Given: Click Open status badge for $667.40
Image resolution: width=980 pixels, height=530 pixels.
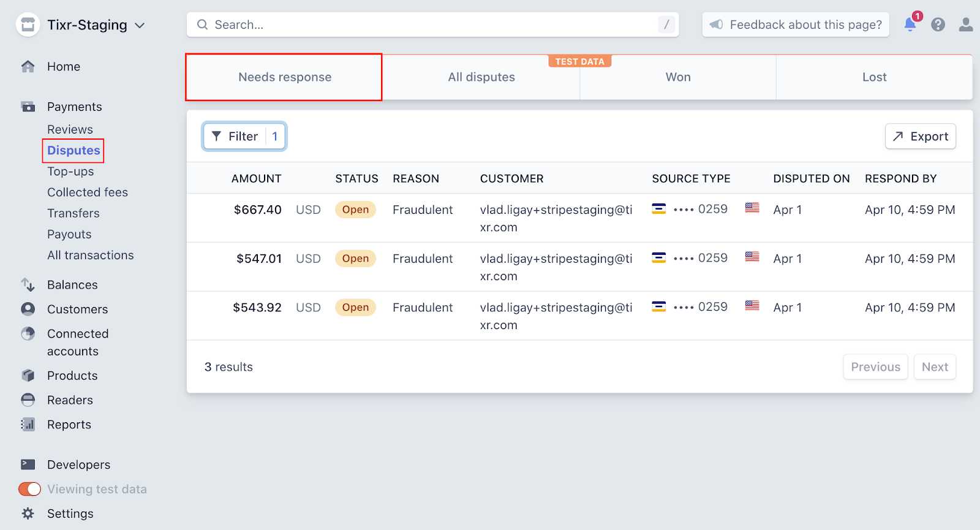Looking at the screenshot, I should [x=355, y=210].
